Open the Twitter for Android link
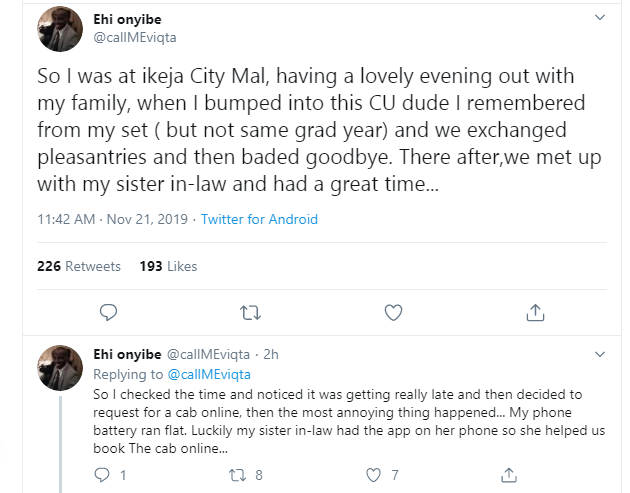630x493 pixels. pos(259,219)
